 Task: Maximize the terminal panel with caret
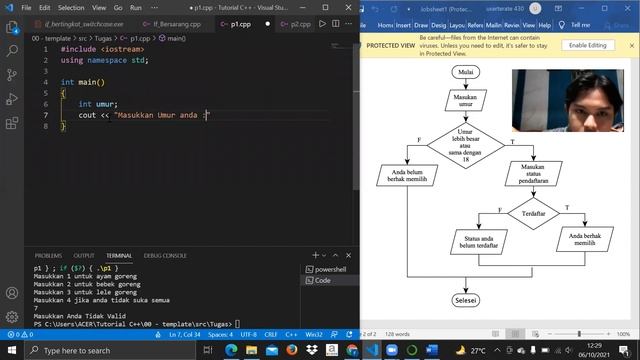(336, 255)
